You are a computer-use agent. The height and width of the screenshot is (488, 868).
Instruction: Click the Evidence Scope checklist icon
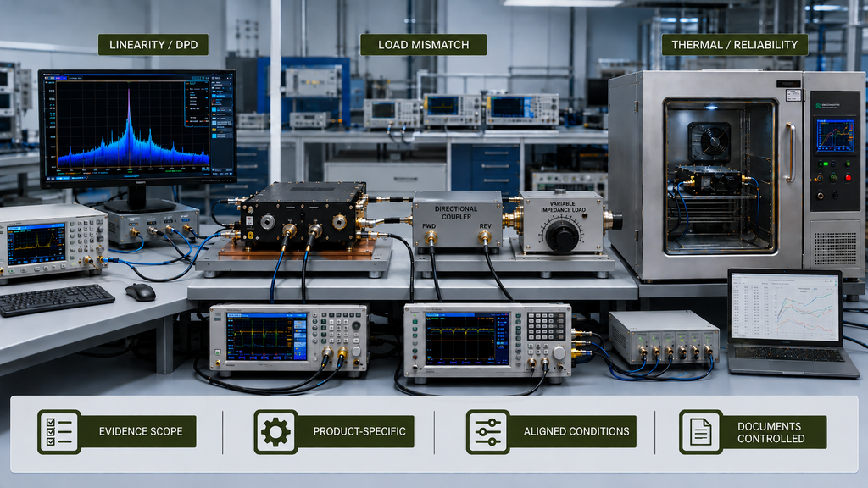pos(59,431)
